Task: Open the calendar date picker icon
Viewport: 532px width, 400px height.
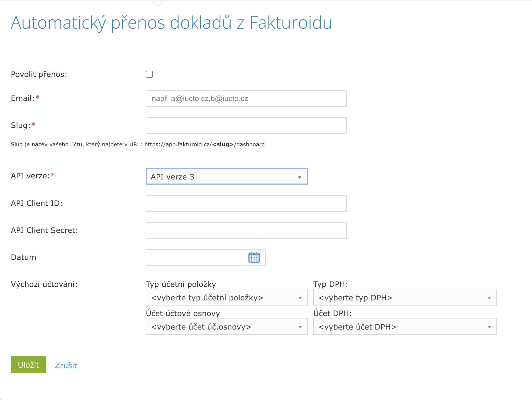Action: pos(254,257)
